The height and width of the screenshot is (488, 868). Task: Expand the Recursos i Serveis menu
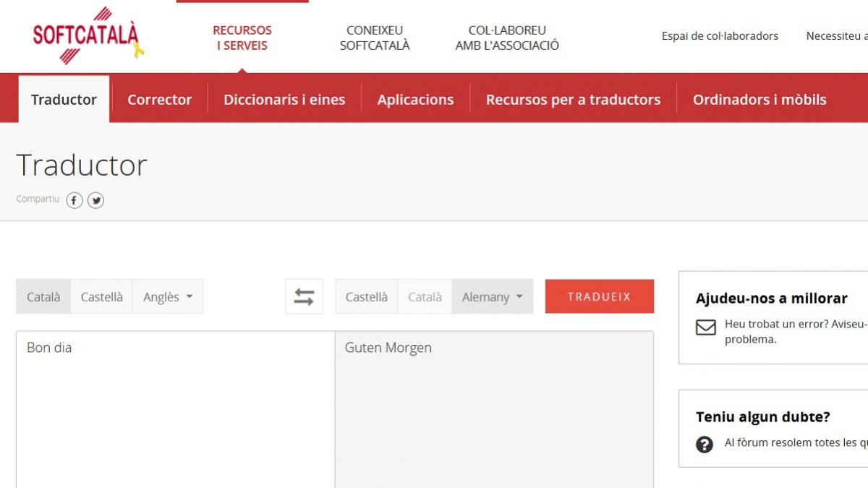point(242,37)
